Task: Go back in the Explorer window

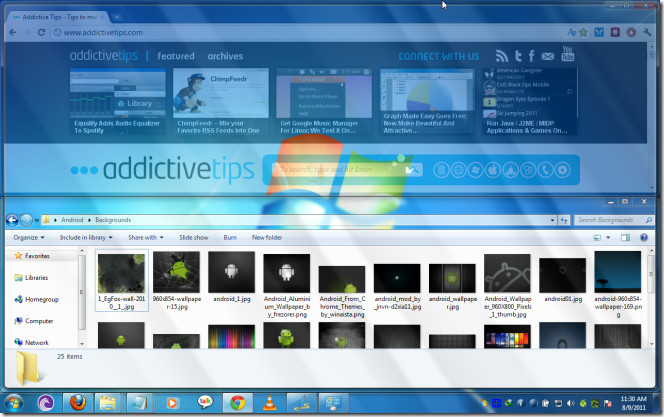Action: [x=12, y=220]
